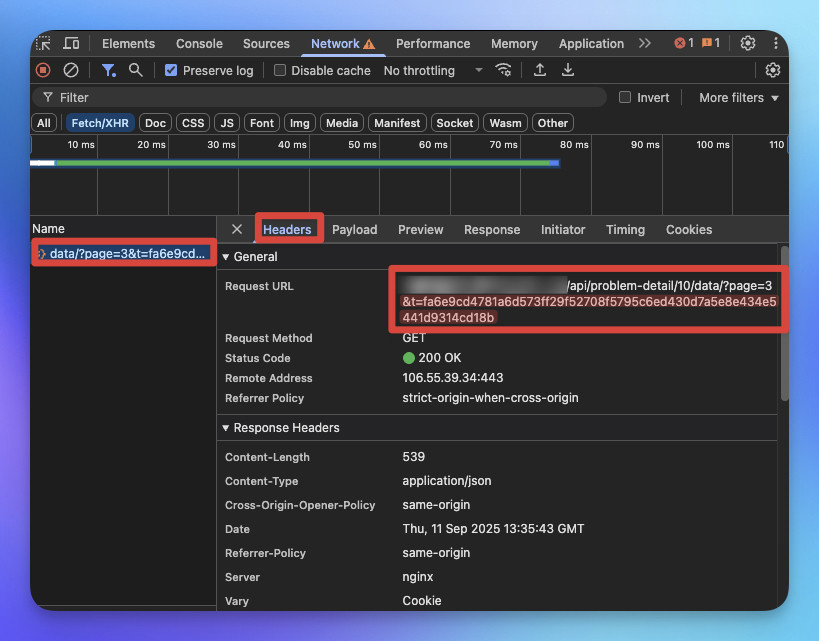Viewport: 819px width, 641px height.
Task: Click the nginx server value
Action: [417, 577]
